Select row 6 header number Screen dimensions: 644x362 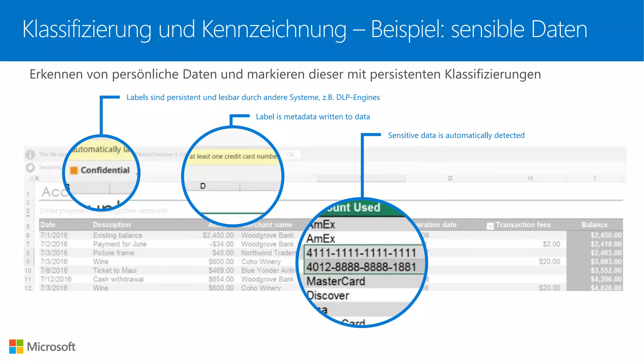(28, 235)
